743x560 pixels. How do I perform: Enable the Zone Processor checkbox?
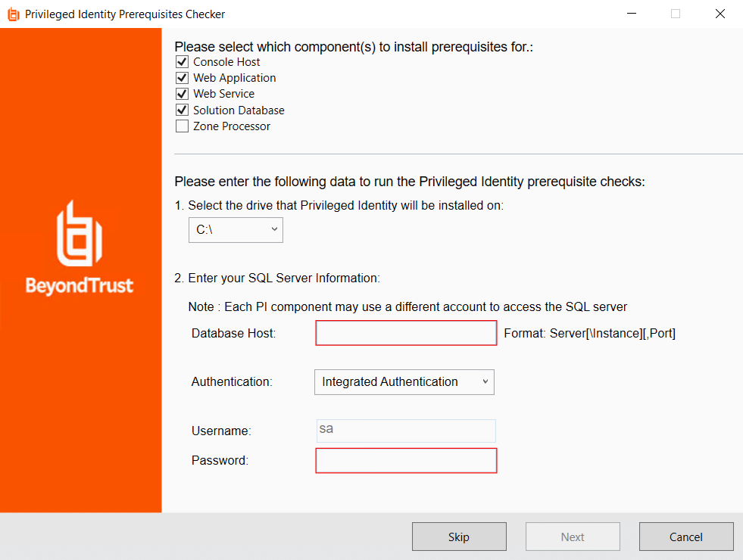coord(182,126)
